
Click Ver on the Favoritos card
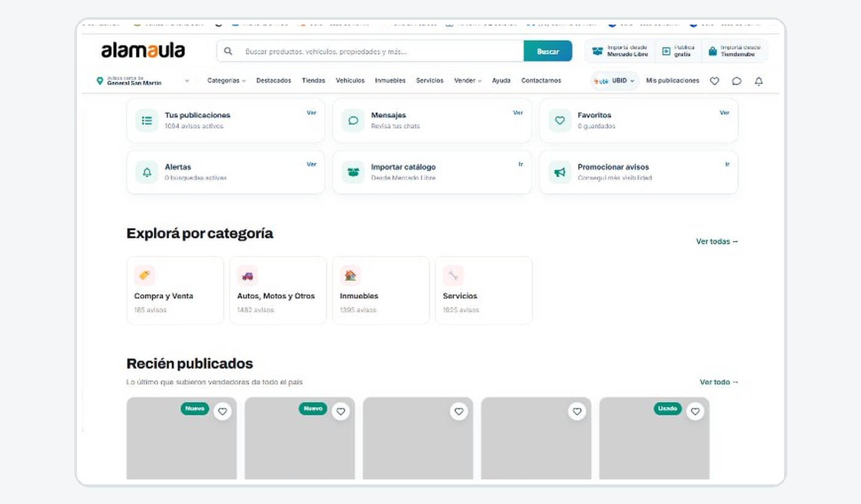(724, 113)
